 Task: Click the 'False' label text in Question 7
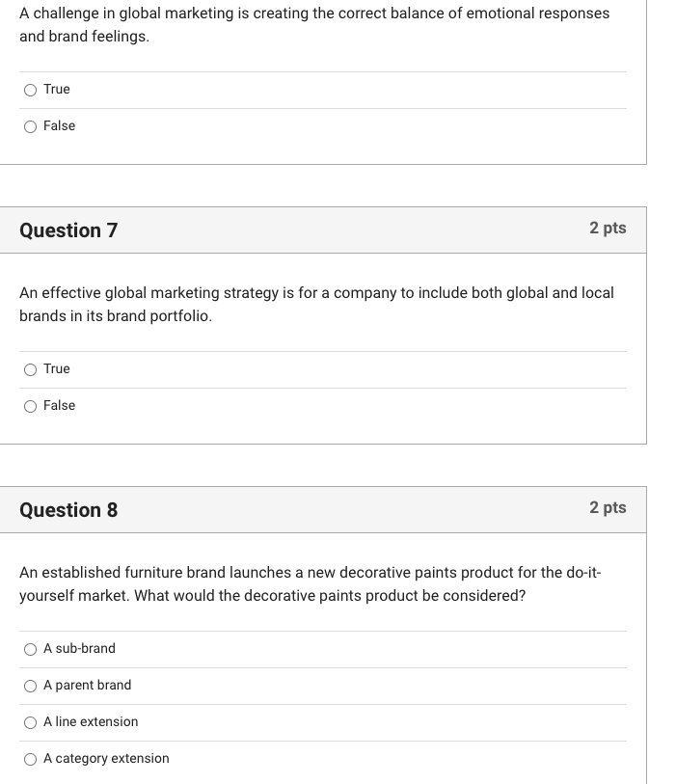pos(59,406)
